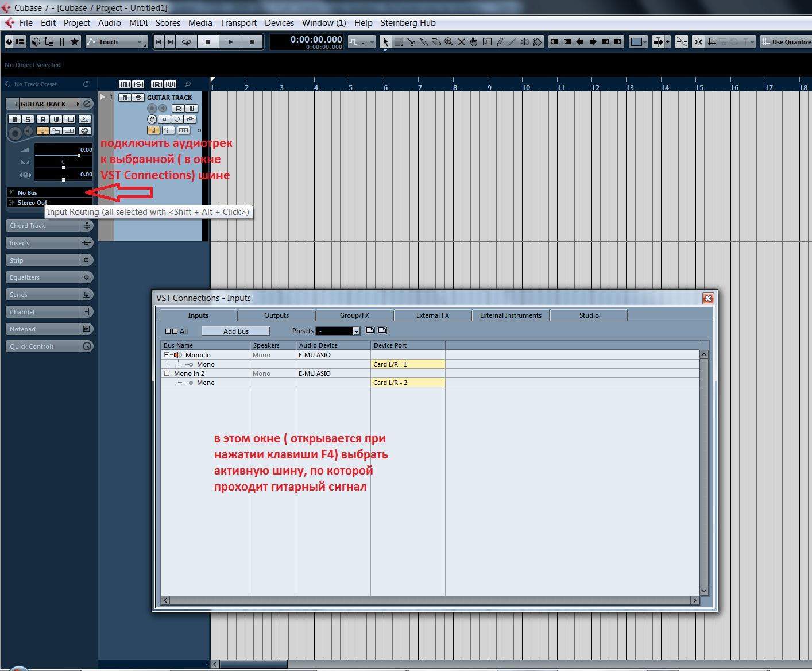
Task: Toggle monitor speaker in the Inspector
Action: pos(28,131)
